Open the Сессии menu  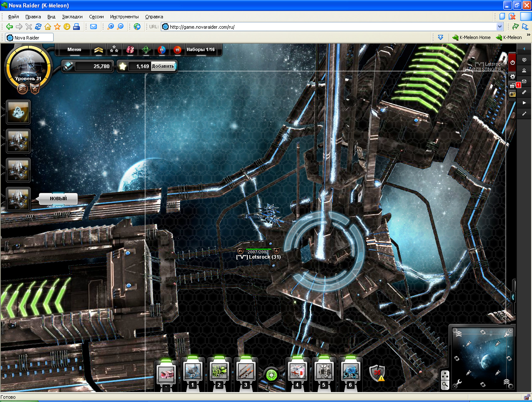[x=96, y=17]
